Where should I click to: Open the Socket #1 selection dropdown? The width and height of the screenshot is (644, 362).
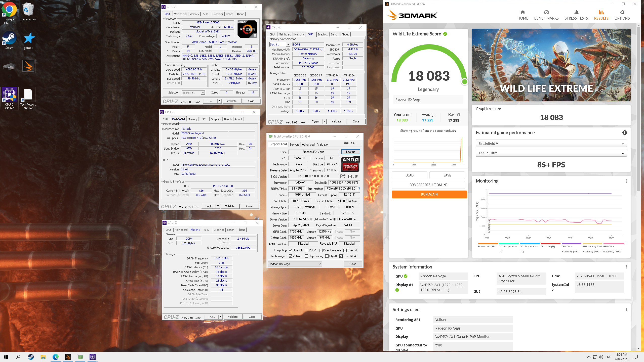tap(193, 93)
